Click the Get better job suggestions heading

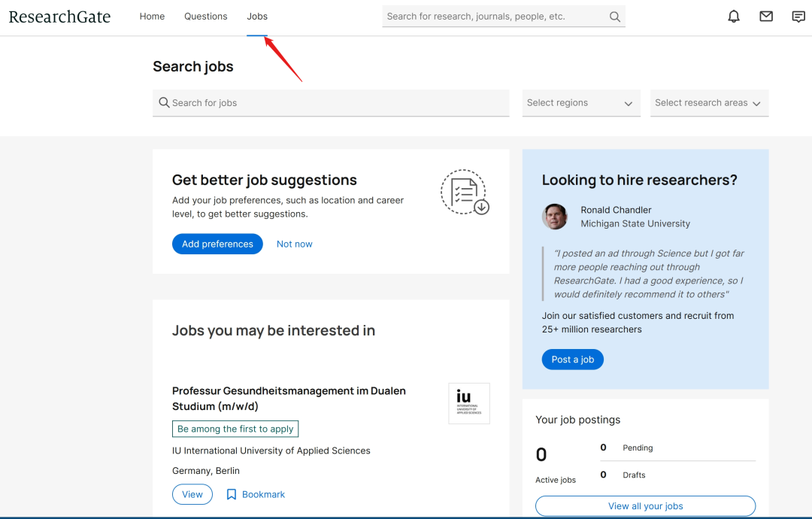click(265, 180)
